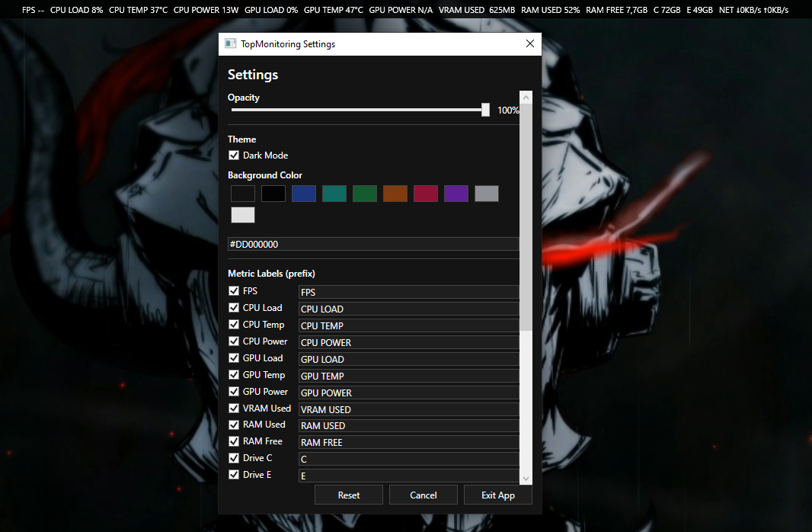Uncheck the FPS metric label
The height and width of the screenshot is (532, 812).
click(x=234, y=290)
